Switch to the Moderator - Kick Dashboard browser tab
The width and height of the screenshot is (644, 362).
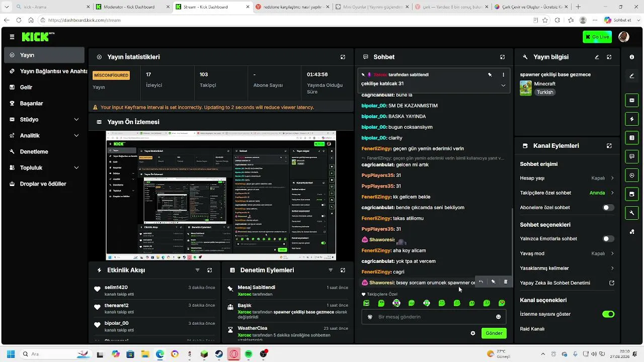132,7
